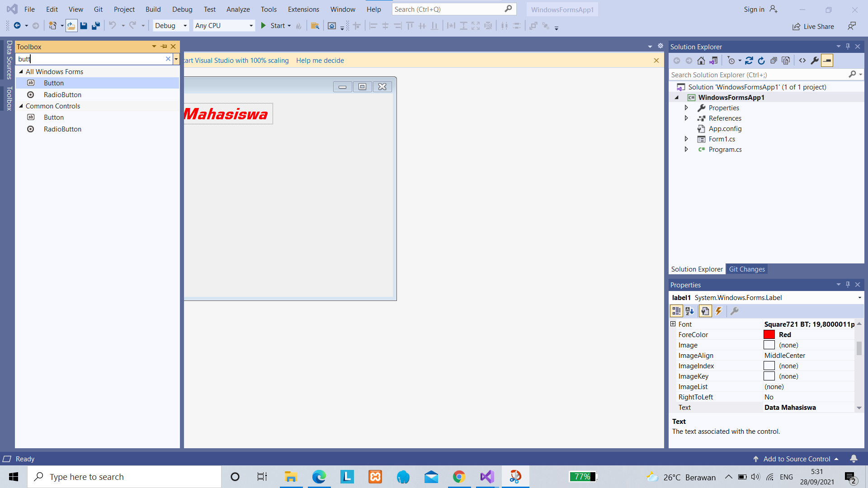This screenshot has width=868, height=488.
Task: Click the Undo icon on the toolbar
Action: tap(113, 26)
